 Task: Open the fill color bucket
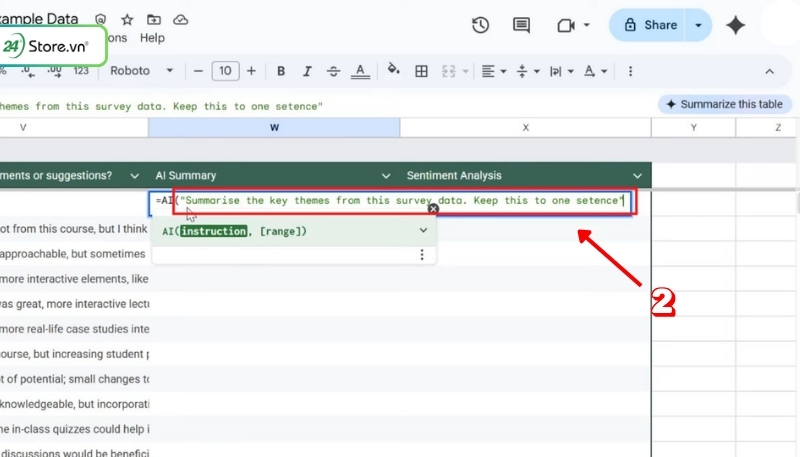(393, 69)
